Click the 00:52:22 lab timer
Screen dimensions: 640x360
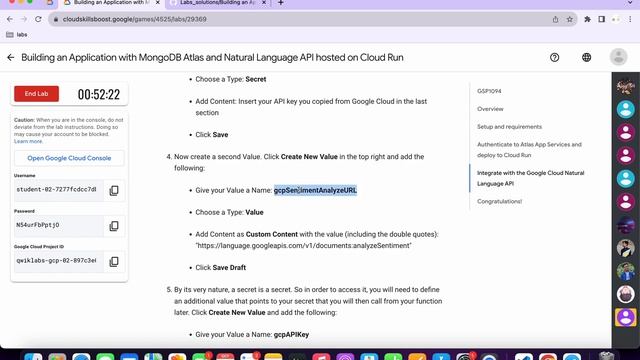[99, 95]
